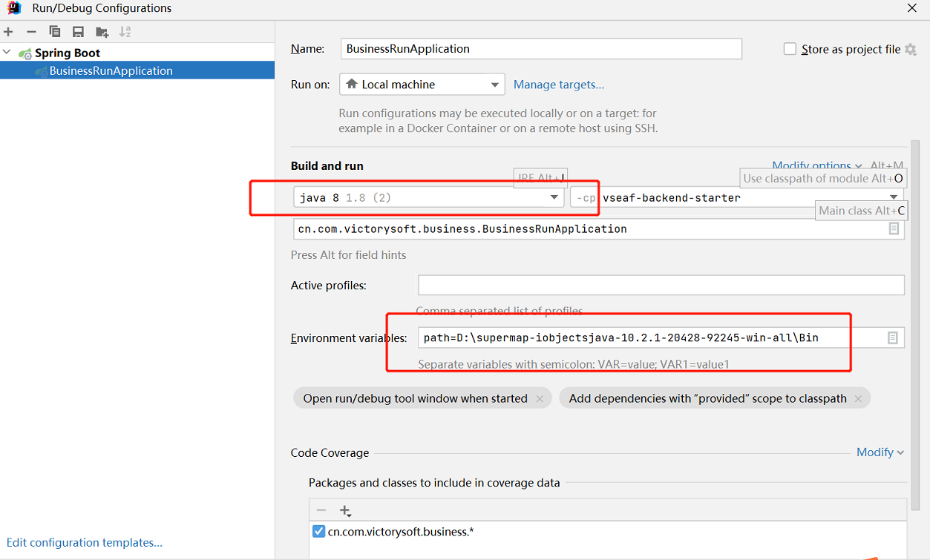
Task: Expand main class field editor icon
Action: coord(894,229)
